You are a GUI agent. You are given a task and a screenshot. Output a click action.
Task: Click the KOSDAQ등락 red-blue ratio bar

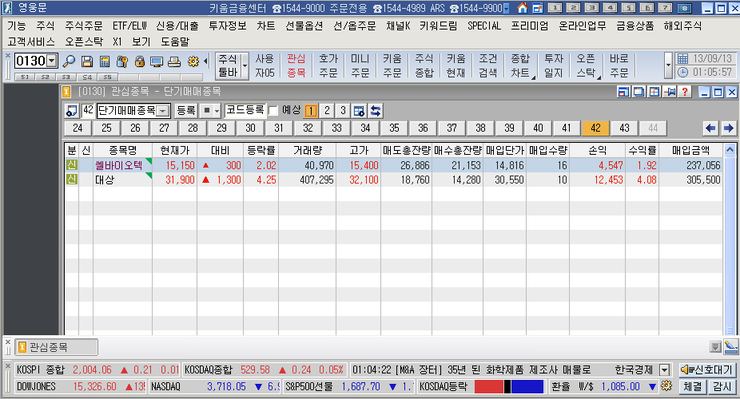pos(509,386)
